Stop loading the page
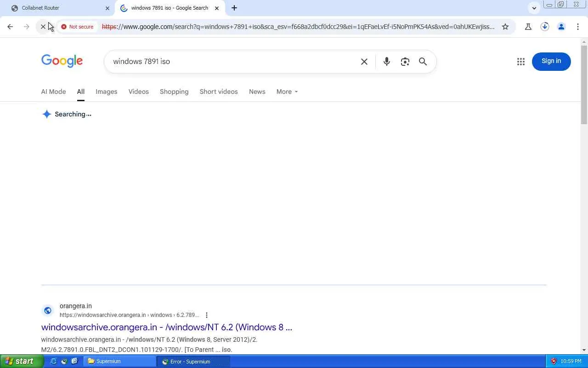This screenshot has height=368, width=588. pos(43,27)
